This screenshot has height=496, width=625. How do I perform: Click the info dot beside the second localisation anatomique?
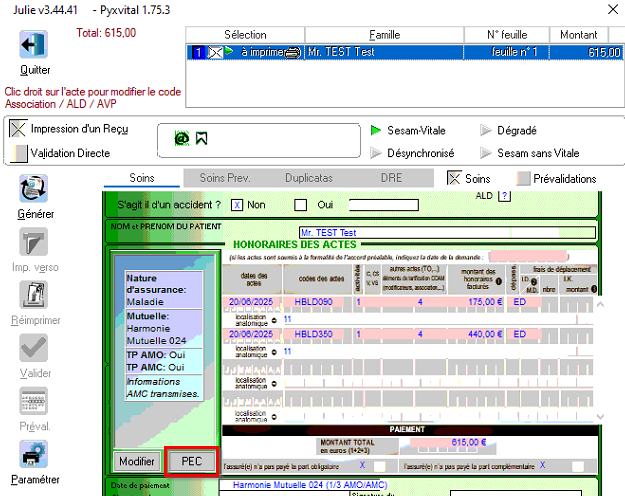click(274, 352)
